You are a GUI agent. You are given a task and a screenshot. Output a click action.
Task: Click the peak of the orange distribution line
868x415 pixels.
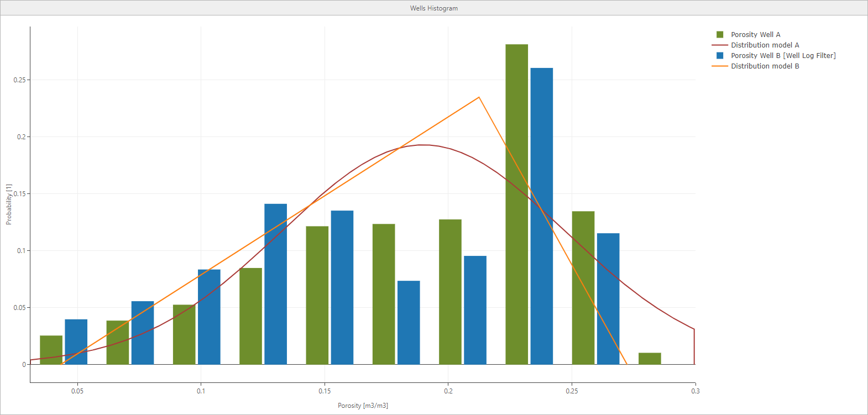coord(479,97)
